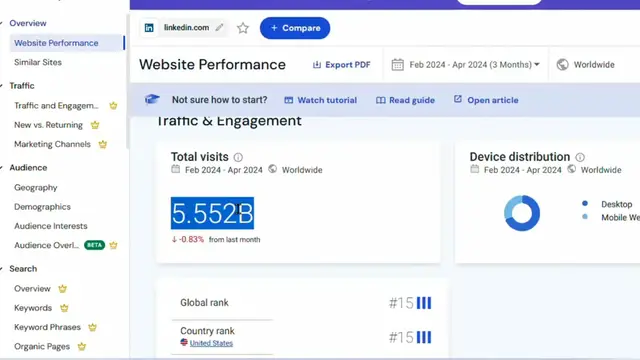Open Audience Interests page

pyautogui.click(x=51, y=226)
